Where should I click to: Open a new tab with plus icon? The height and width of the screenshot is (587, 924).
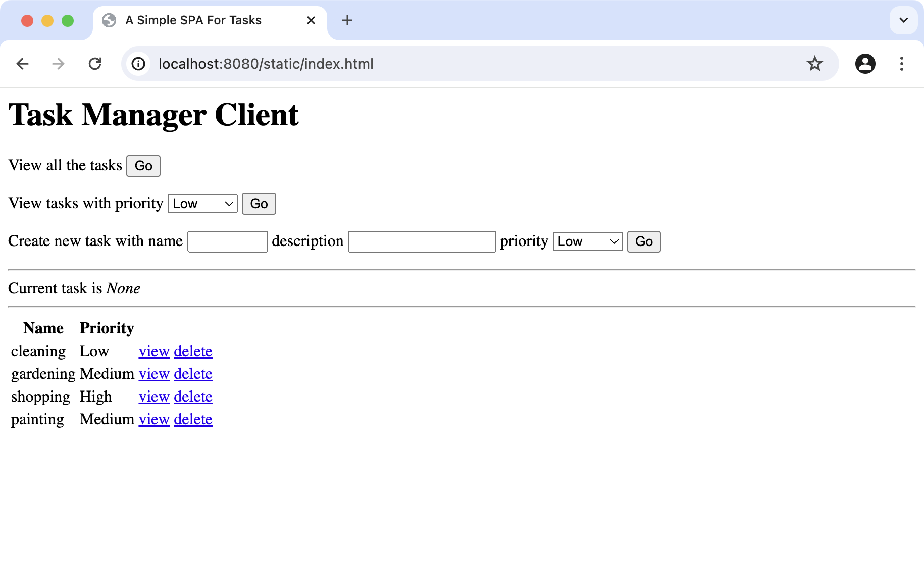[x=347, y=20]
